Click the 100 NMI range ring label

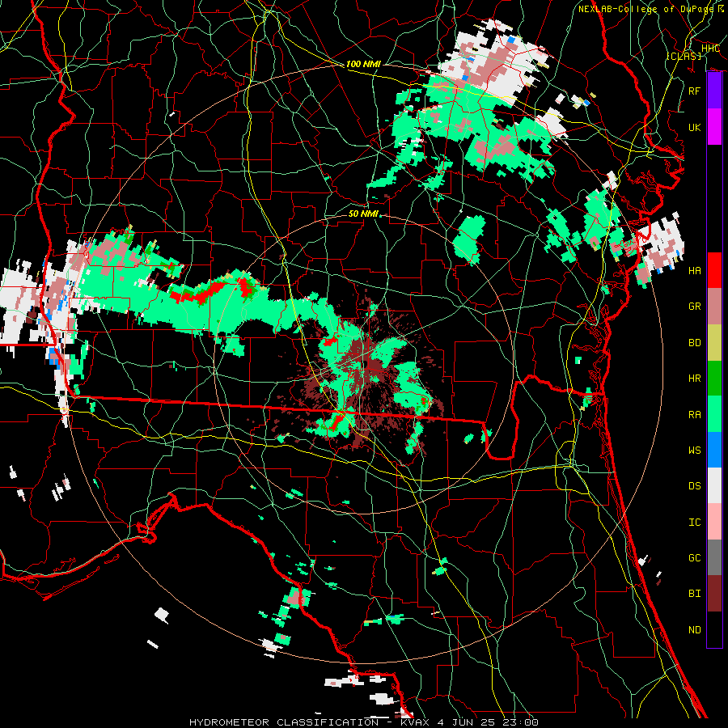tap(363, 64)
